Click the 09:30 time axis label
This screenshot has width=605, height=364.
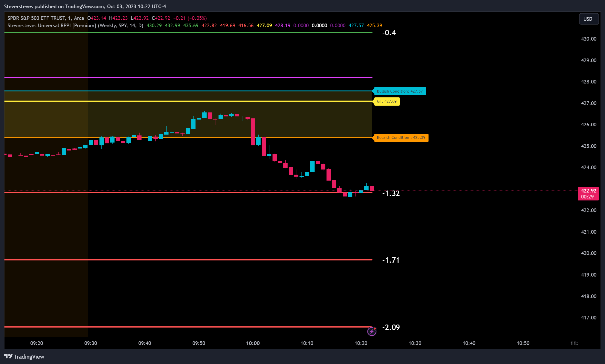coord(91,343)
